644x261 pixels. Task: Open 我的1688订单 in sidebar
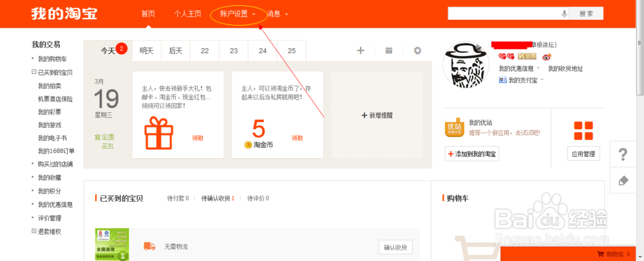56,151
